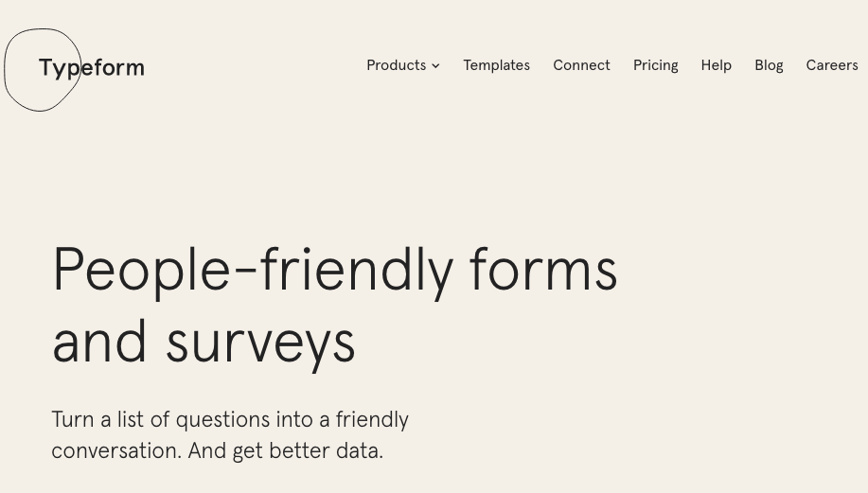This screenshot has height=493, width=868.
Task: View the Pricing page
Action: point(655,65)
